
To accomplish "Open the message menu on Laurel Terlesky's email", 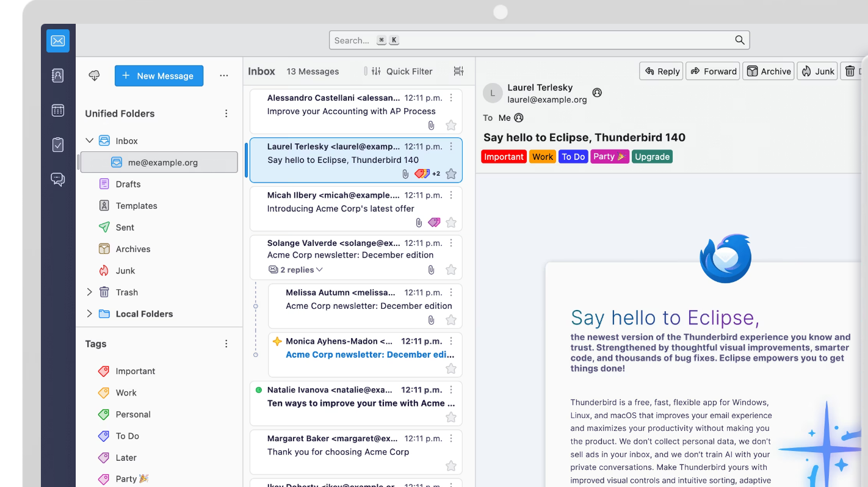I will pos(451,146).
